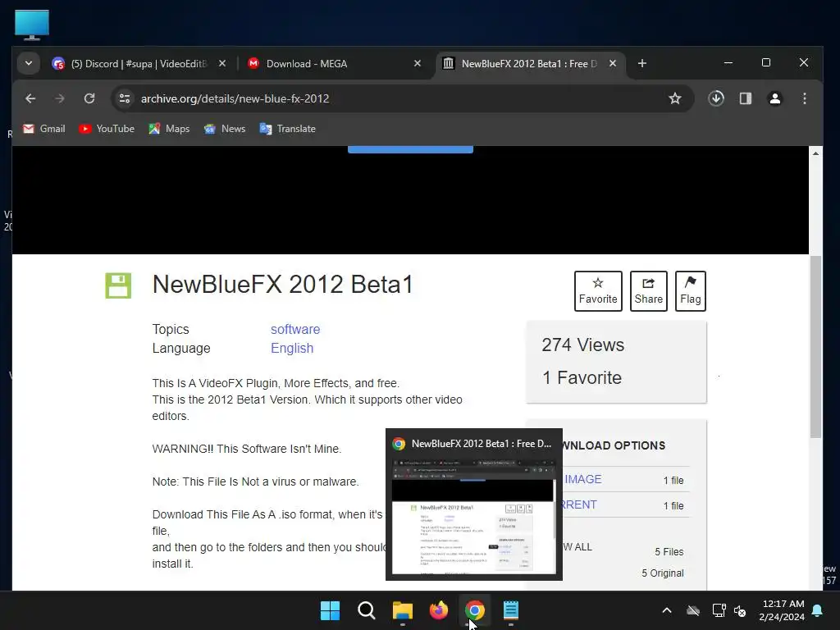Click the muted volume tray icon
The height and width of the screenshot is (630, 840).
741,610
